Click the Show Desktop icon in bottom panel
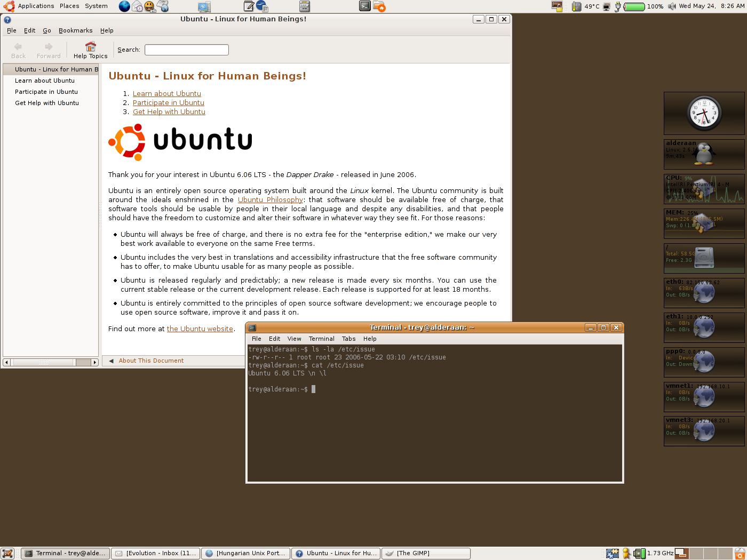This screenshot has width=747, height=560. point(7,554)
